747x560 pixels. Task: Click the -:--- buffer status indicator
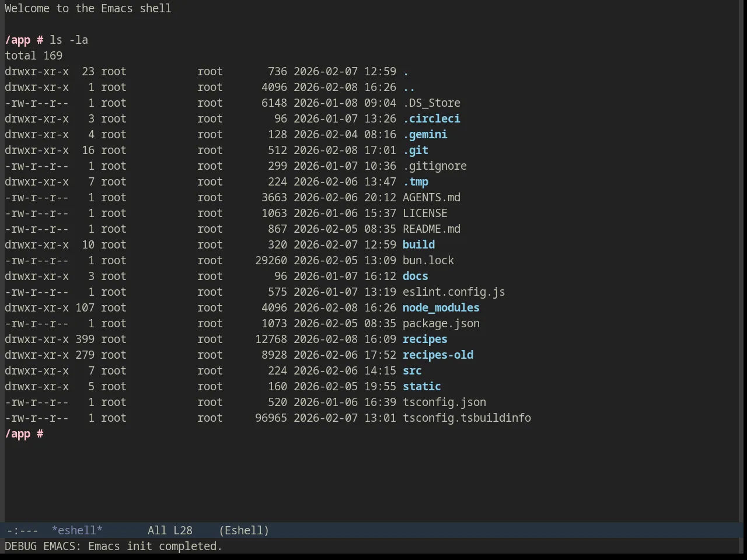[x=22, y=530]
